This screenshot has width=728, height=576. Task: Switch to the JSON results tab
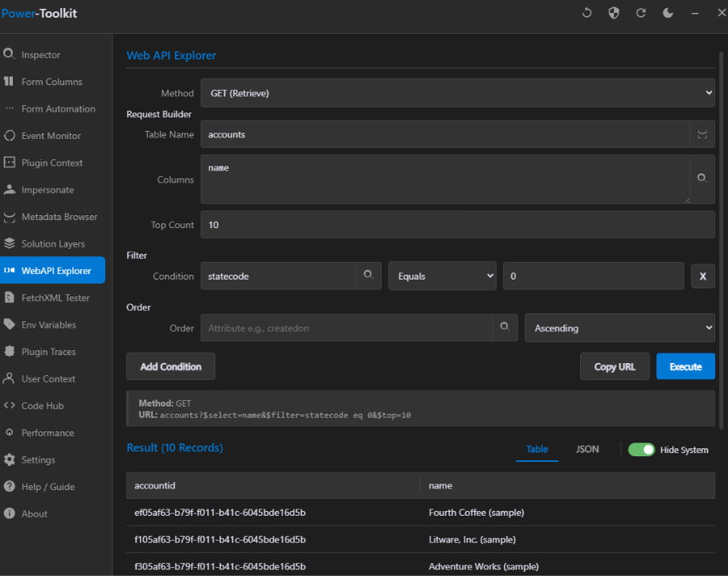tap(587, 449)
